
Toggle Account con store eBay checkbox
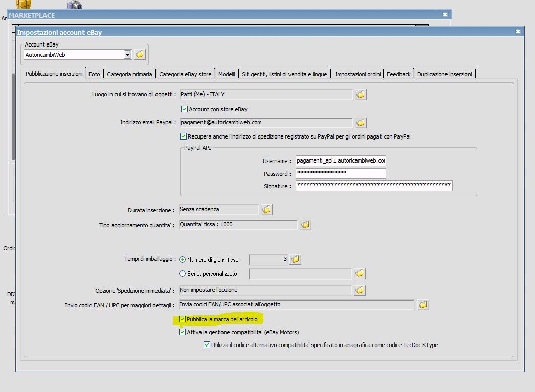pos(184,109)
